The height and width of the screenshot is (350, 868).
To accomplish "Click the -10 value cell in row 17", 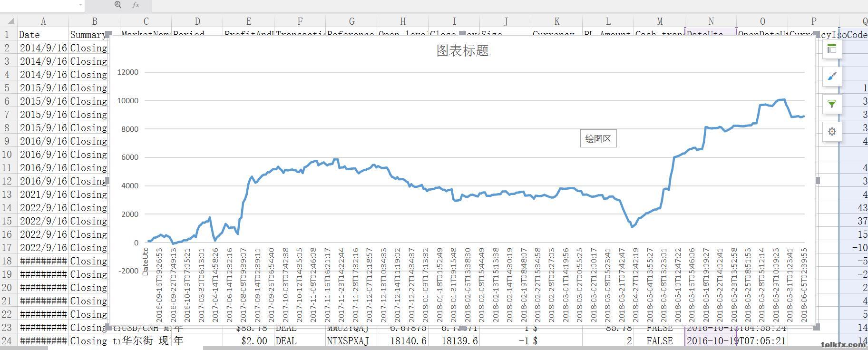I will [854, 247].
